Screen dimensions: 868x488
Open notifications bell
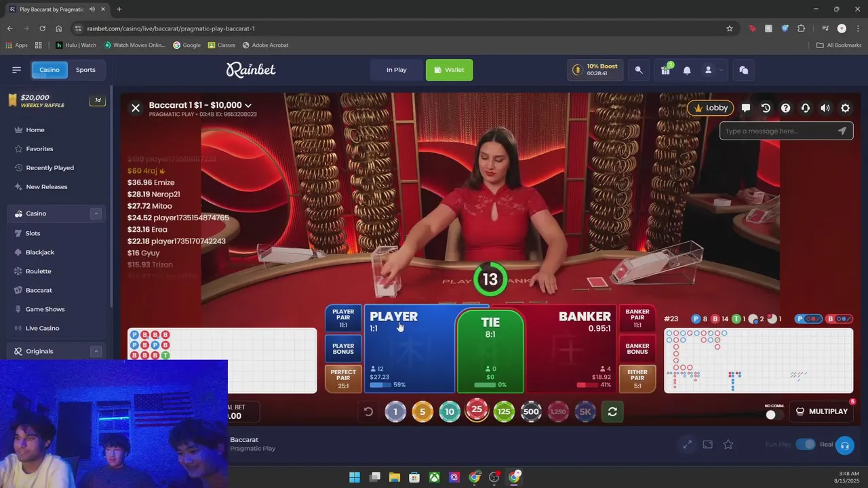coord(687,70)
